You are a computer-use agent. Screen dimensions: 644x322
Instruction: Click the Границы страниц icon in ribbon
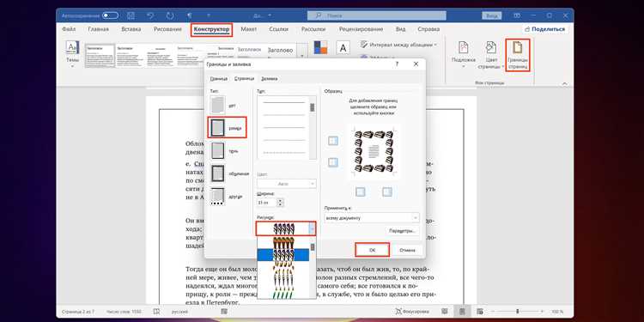pyautogui.click(x=517, y=56)
